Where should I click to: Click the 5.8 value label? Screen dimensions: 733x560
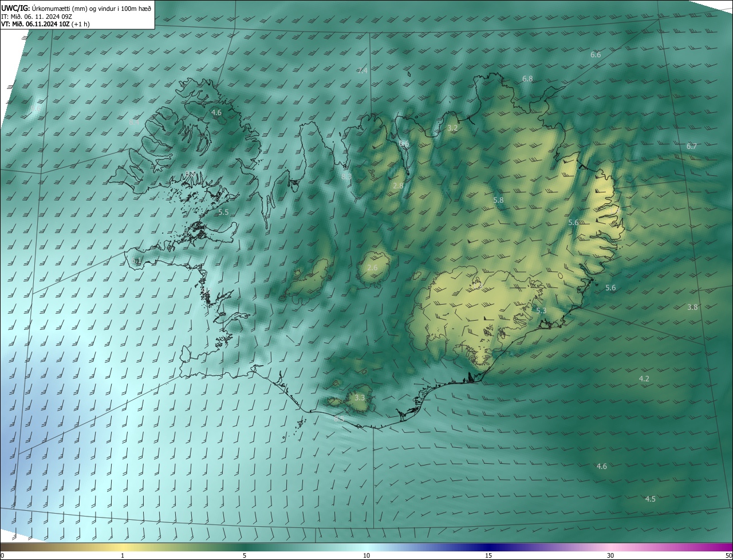[x=498, y=200]
